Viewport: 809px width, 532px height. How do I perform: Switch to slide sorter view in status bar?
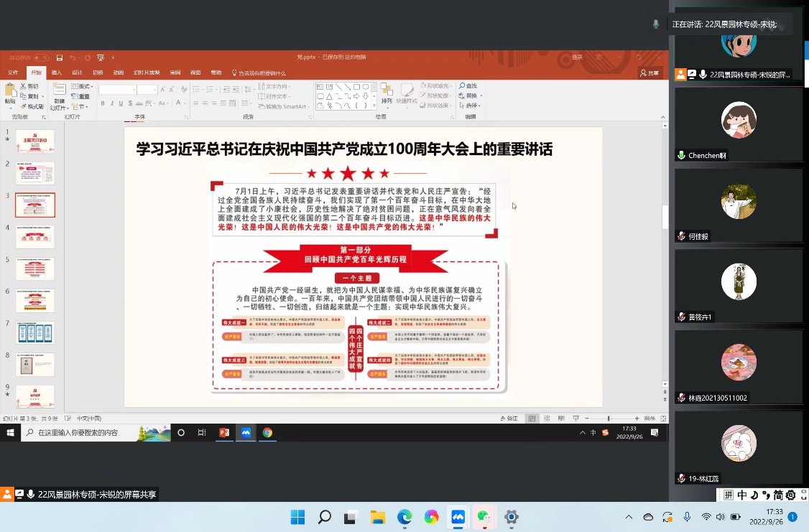point(545,418)
